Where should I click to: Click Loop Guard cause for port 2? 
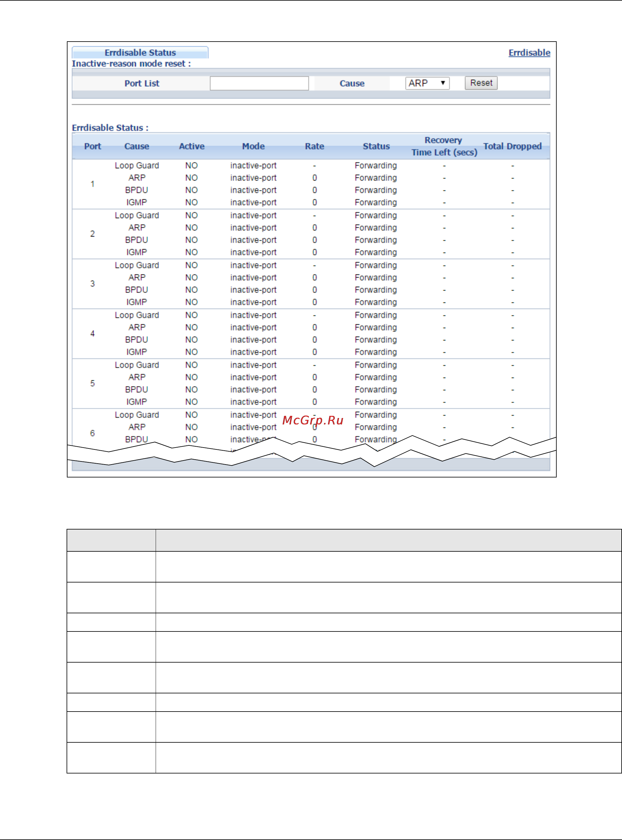coord(137,216)
